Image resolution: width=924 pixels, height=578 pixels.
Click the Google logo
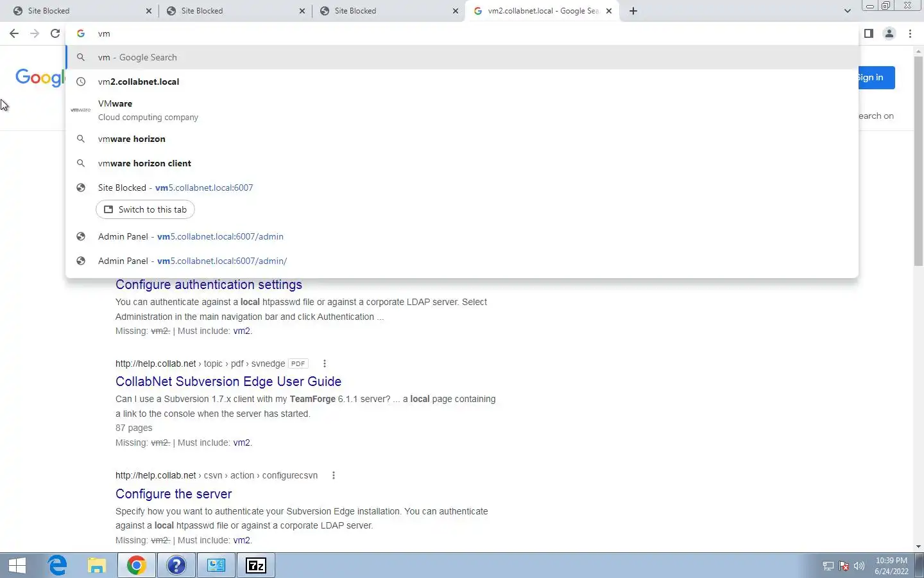40,78
